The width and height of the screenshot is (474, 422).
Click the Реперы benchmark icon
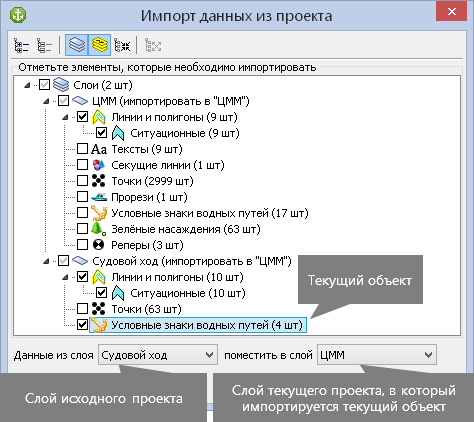(98, 245)
